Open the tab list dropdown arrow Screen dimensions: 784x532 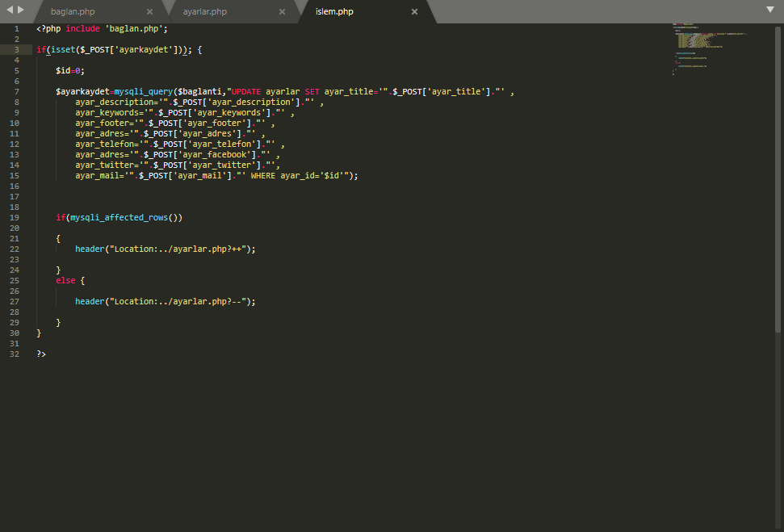pyautogui.click(x=770, y=10)
